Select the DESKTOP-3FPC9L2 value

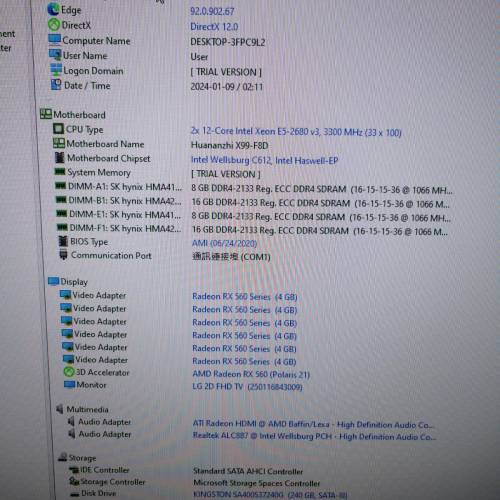[228, 42]
